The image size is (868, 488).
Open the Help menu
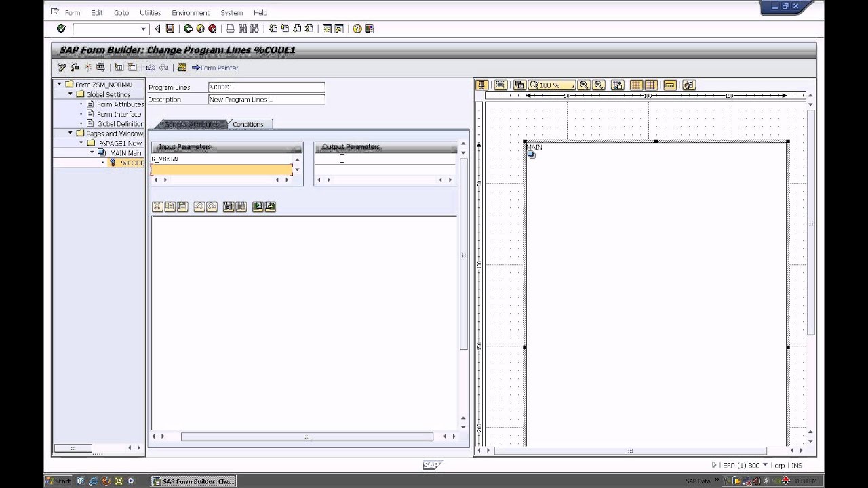[260, 12]
